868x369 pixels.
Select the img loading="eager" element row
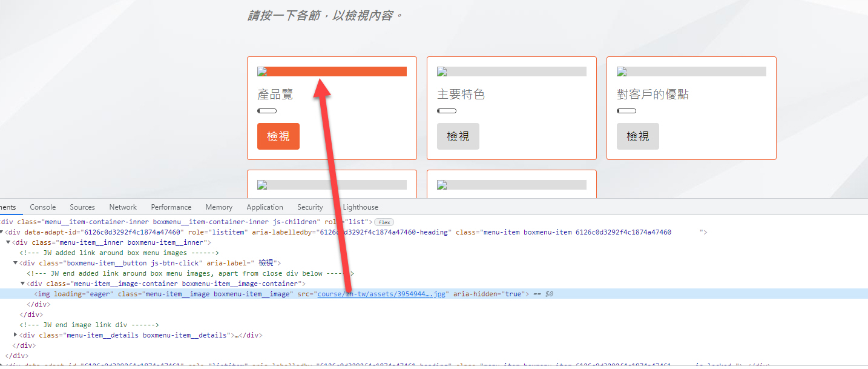434,294
